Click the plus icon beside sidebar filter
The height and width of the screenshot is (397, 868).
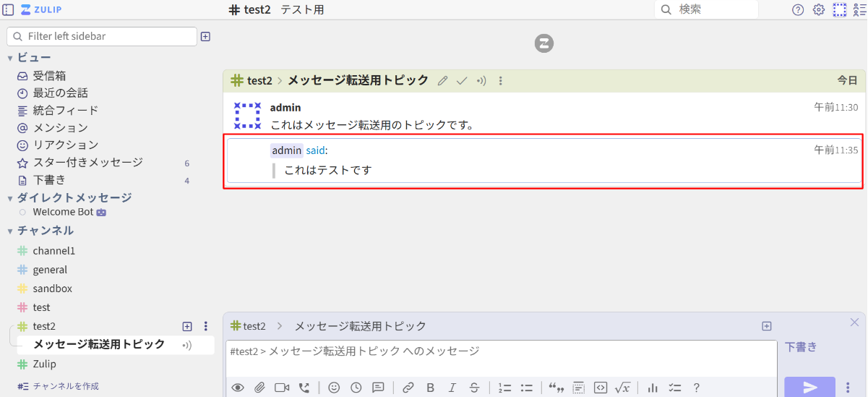[205, 36]
